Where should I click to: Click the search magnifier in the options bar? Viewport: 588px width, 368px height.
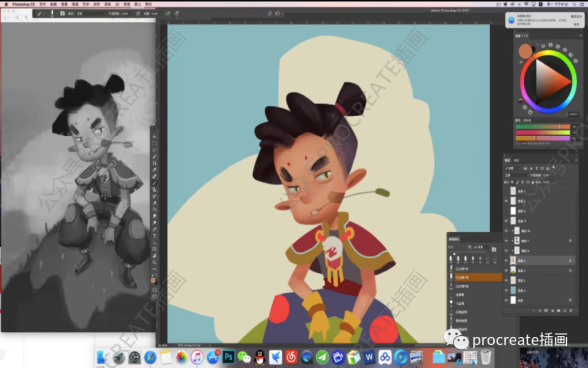tap(269, 13)
